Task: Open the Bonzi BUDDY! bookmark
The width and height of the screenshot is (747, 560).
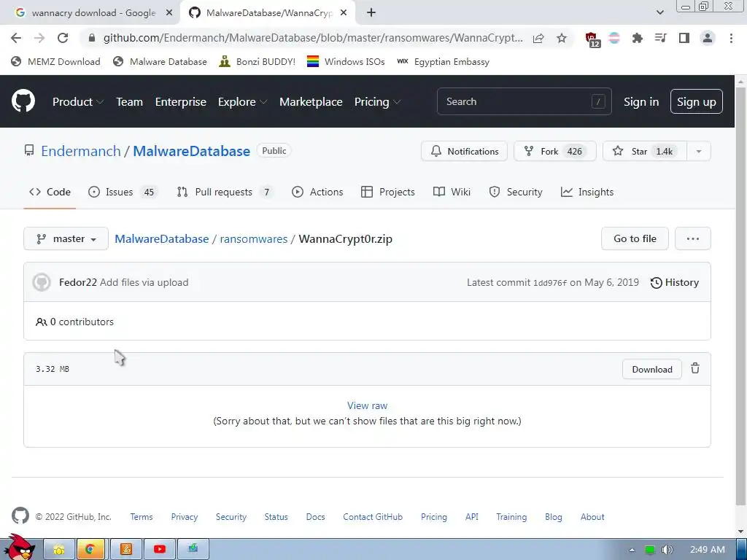Action: pyautogui.click(x=257, y=61)
